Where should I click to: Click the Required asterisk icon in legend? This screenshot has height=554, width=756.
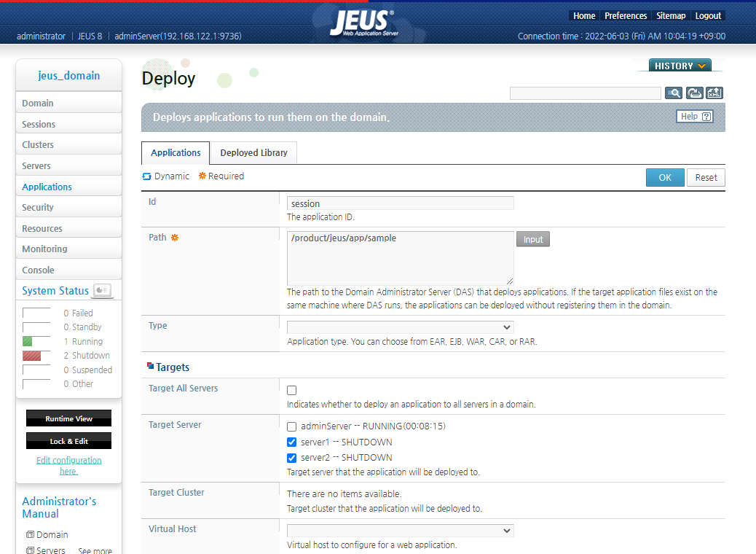click(x=202, y=176)
